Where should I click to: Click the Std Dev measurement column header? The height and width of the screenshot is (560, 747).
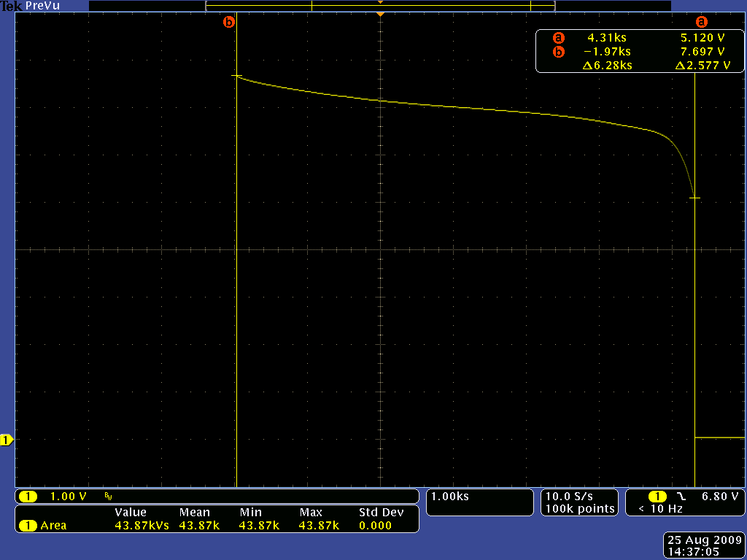[381, 513]
